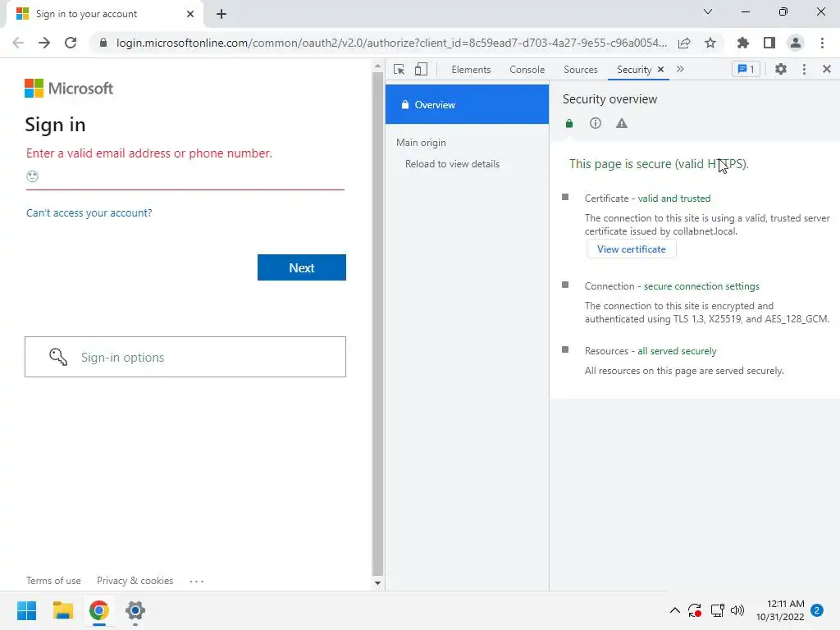Open Privacy & cookies link

click(135, 581)
